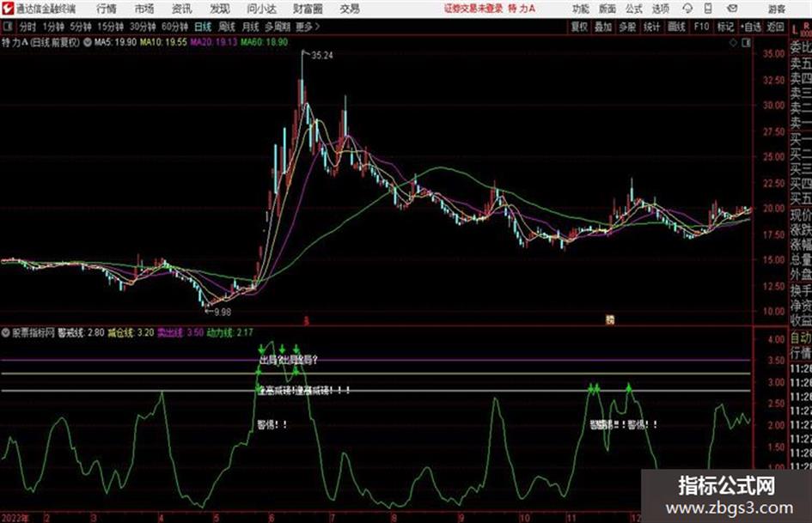
Task: Click the purple 卖出线 indicator line
Action: pos(376,360)
